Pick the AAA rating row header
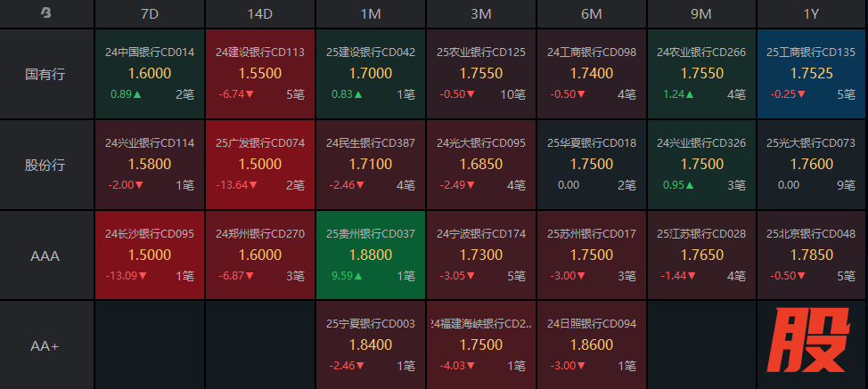868x389 pixels. 46,255
